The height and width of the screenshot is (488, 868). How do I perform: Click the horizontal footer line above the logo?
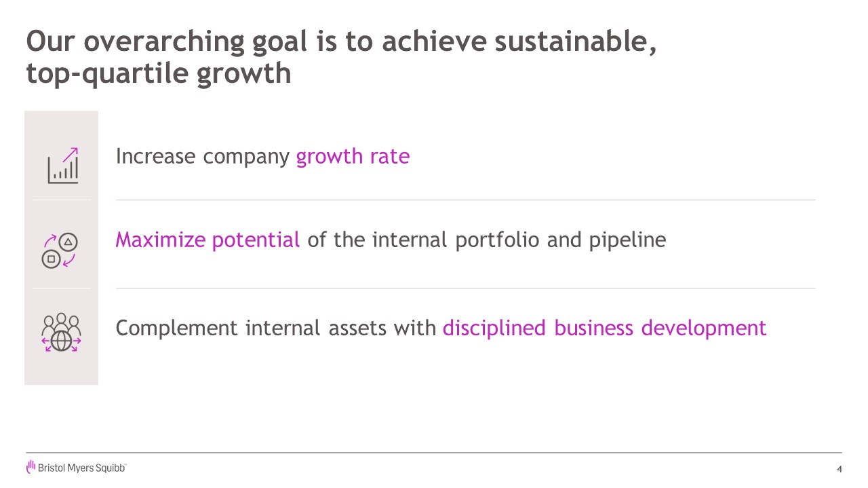[434, 453]
